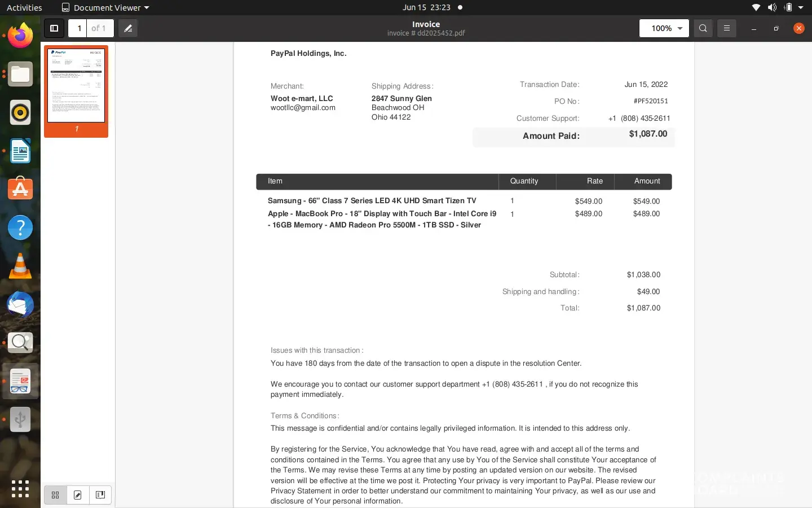Launch LibreOffice Writer from the dock
This screenshot has height=508, width=812.
pos(20,151)
